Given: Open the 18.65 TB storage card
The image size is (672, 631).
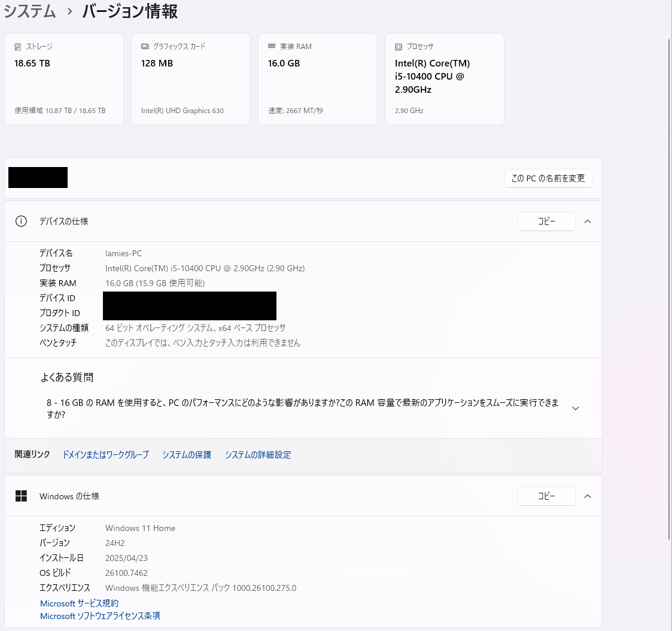Looking at the screenshot, I should (x=64, y=79).
